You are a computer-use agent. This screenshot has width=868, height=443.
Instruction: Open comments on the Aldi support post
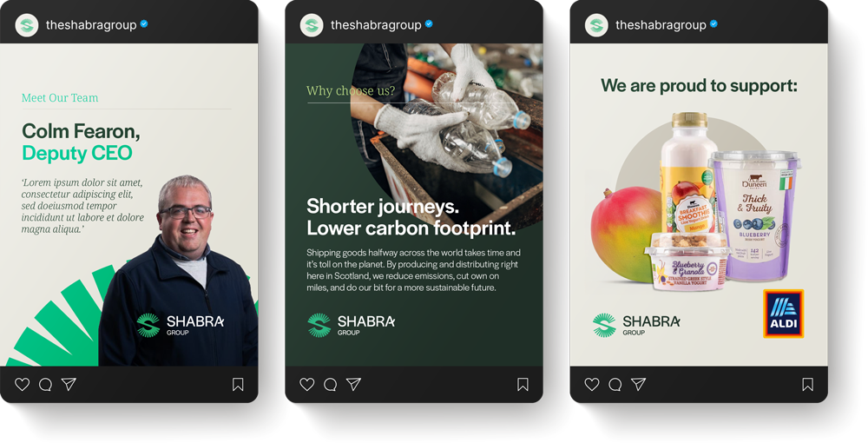click(615, 384)
